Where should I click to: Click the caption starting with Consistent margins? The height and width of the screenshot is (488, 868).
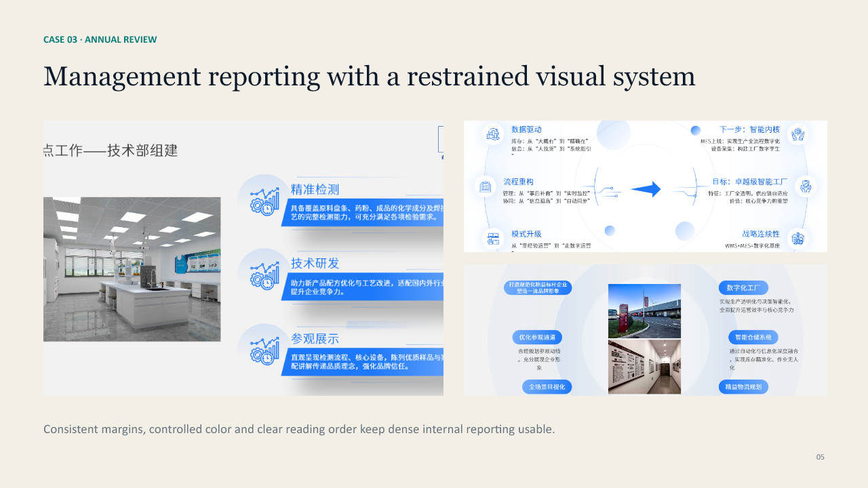point(299,429)
